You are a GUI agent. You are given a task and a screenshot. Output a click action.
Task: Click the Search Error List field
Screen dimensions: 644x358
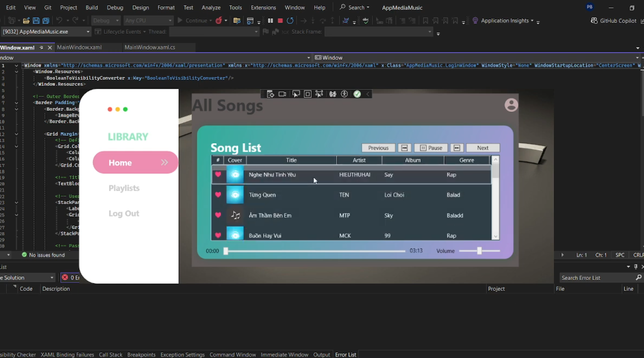[x=597, y=277]
